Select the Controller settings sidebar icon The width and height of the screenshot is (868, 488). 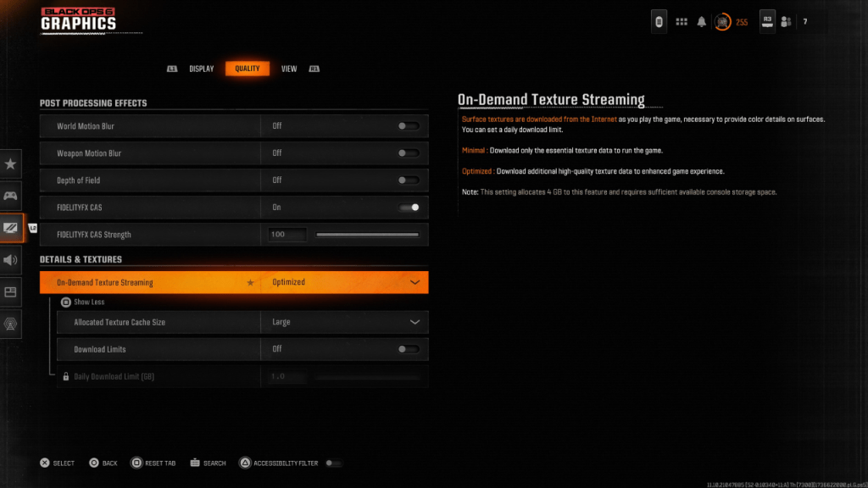click(10, 197)
